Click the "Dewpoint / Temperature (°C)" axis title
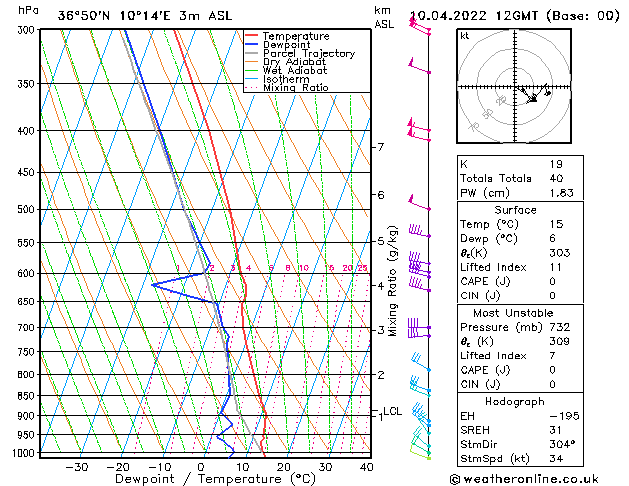 point(215,479)
